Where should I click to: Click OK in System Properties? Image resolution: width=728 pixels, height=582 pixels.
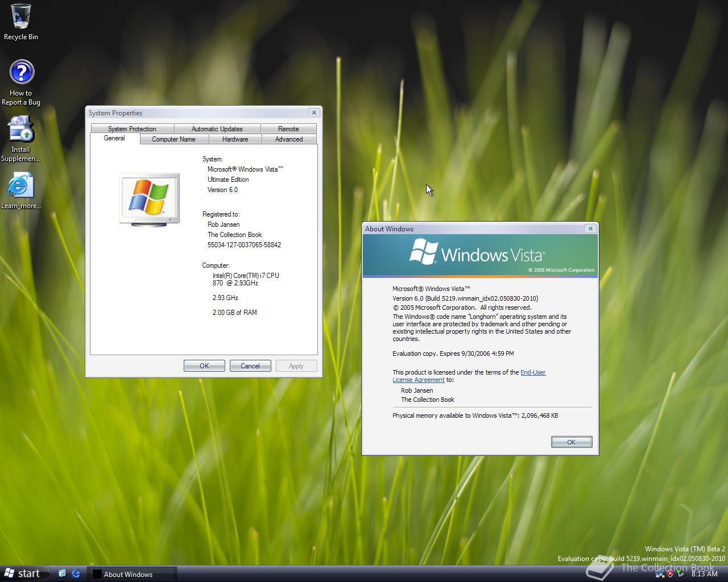[204, 366]
